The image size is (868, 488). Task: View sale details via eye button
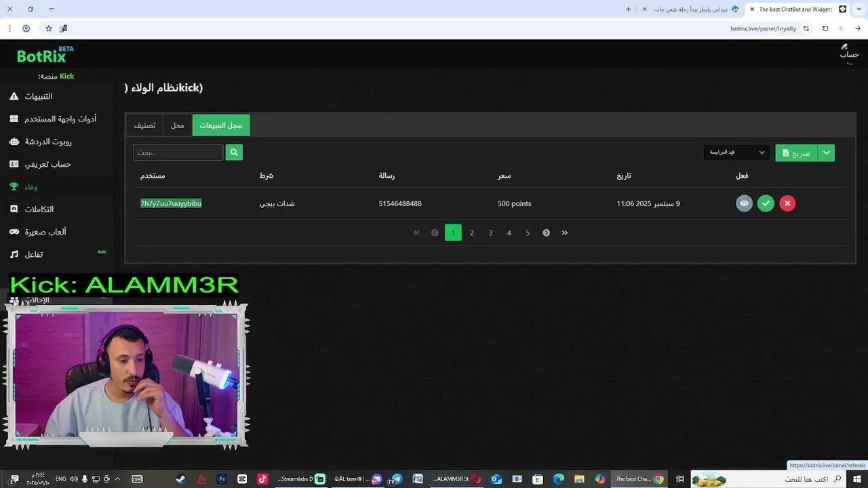pyautogui.click(x=745, y=203)
